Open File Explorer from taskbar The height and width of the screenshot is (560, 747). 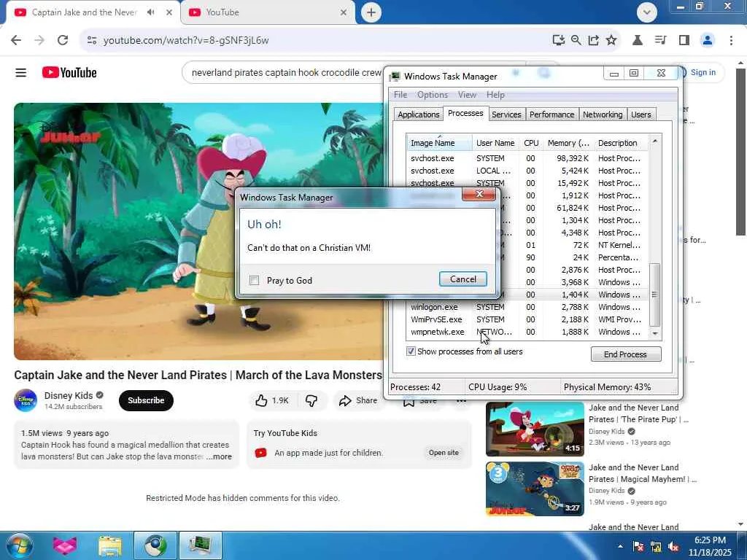point(110,545)
